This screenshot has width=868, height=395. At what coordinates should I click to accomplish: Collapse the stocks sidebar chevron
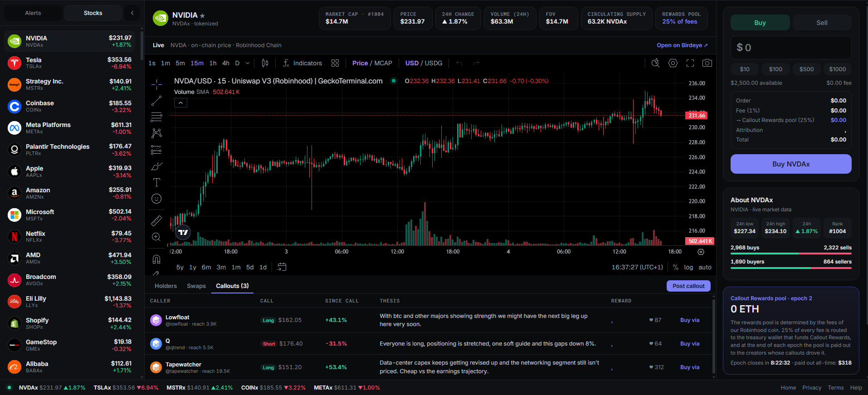[132, 13]
